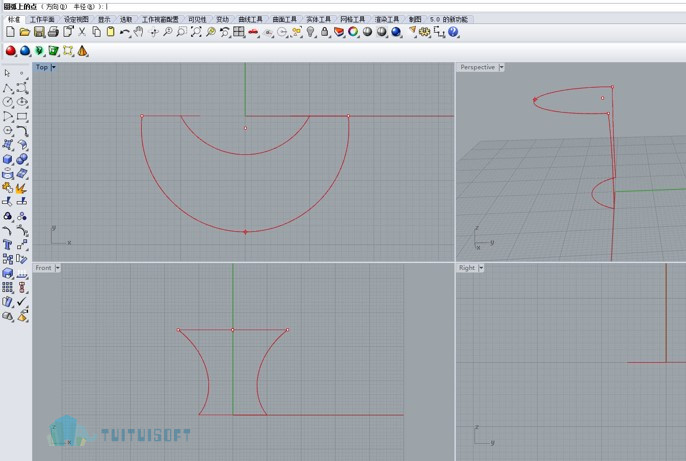Switch to the 工作平面 toolbar tab
Viewport: 686px width, 461px height.
click(42, 19)
